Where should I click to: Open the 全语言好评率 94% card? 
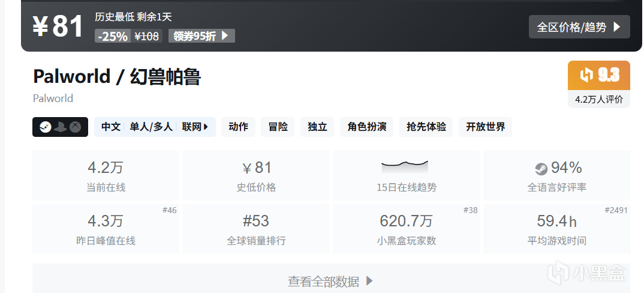(x=556, y=176)
